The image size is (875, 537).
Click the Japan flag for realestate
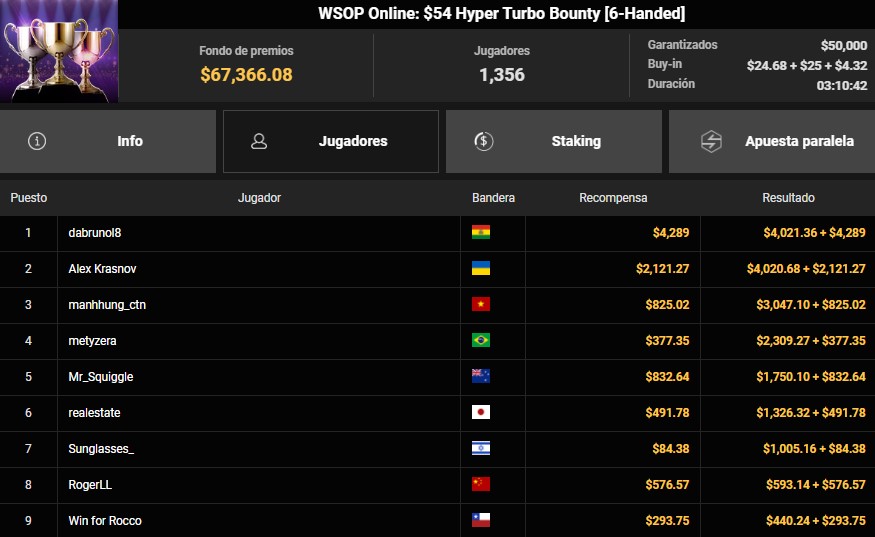480,413
